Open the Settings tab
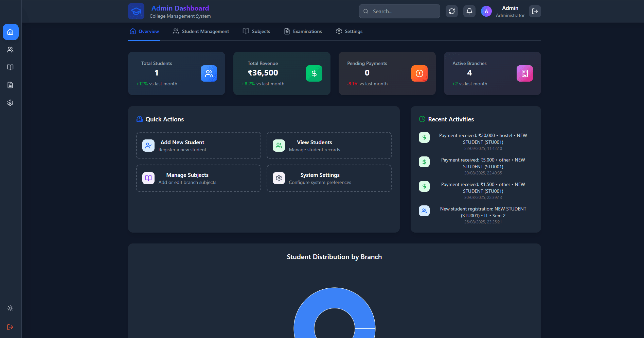The height and width of the screenshot is (338, 644). pyautogui.click(x=349, y=31)
